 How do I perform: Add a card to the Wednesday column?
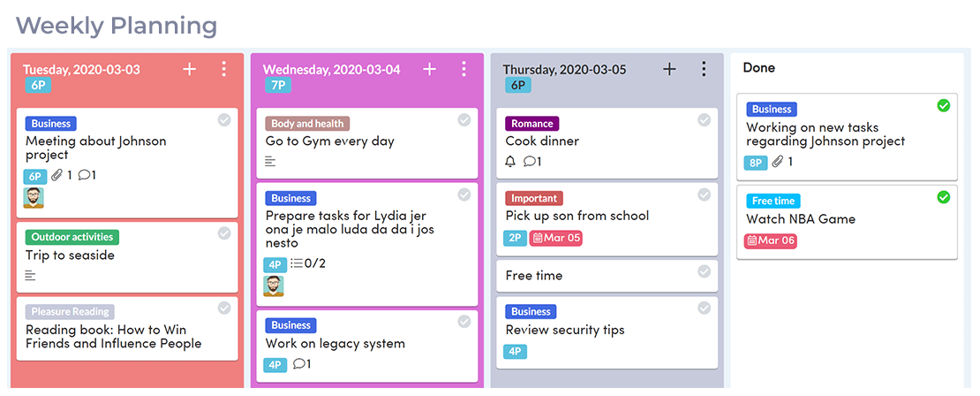click(x=429, y=69)
